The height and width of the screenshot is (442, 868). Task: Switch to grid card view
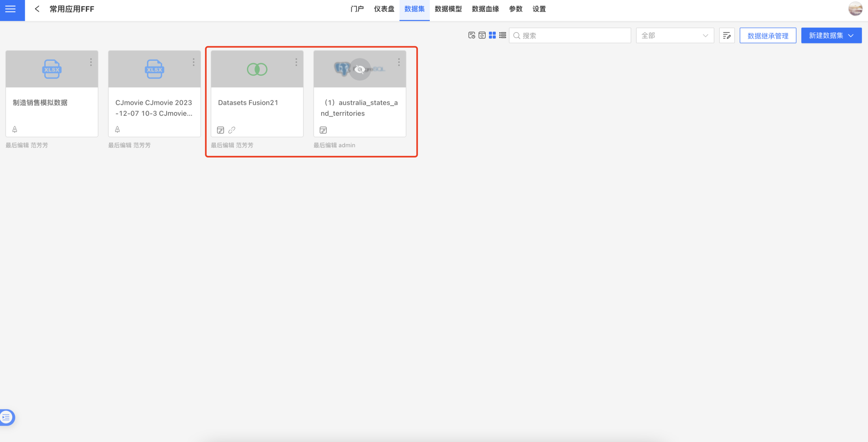492,35
